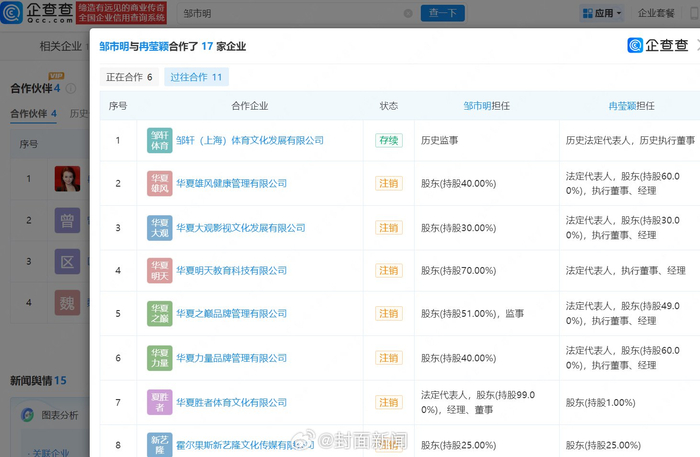The width and height of the screenshot is (700, 457).
Task: Open 华夏胜者体育文化有限公司 link
Action: tap(231, 403)
